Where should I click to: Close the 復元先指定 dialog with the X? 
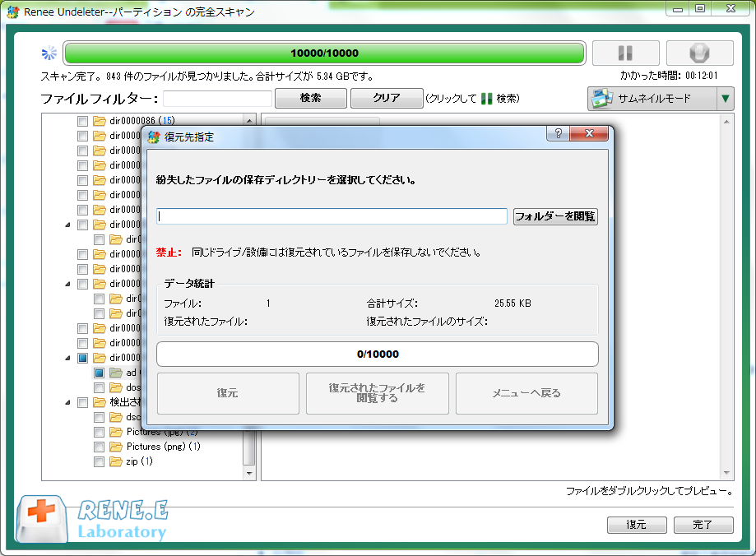589,133
